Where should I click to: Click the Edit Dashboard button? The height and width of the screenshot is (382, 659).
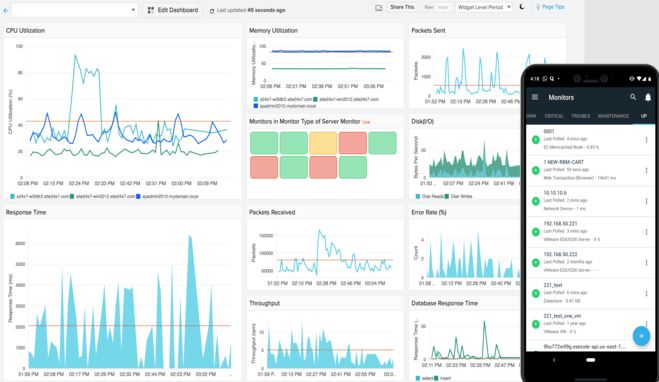coord(173,10)
